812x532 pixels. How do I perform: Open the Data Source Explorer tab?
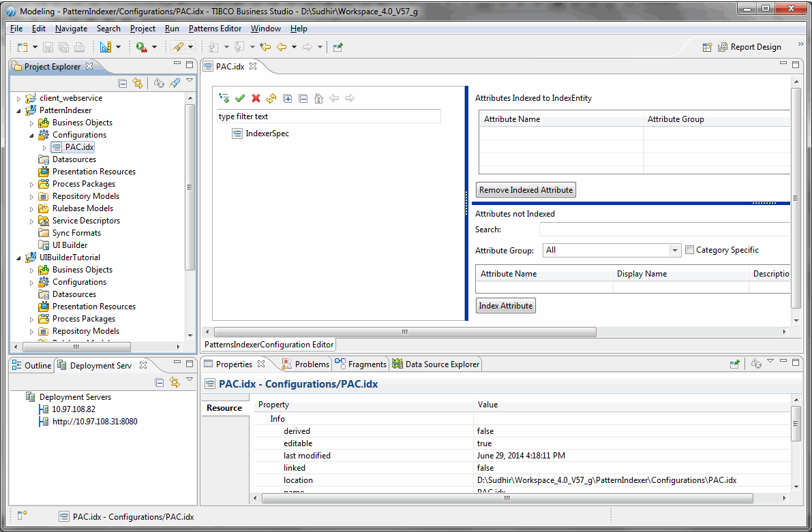pyautogui.click(x=436, y=364)
